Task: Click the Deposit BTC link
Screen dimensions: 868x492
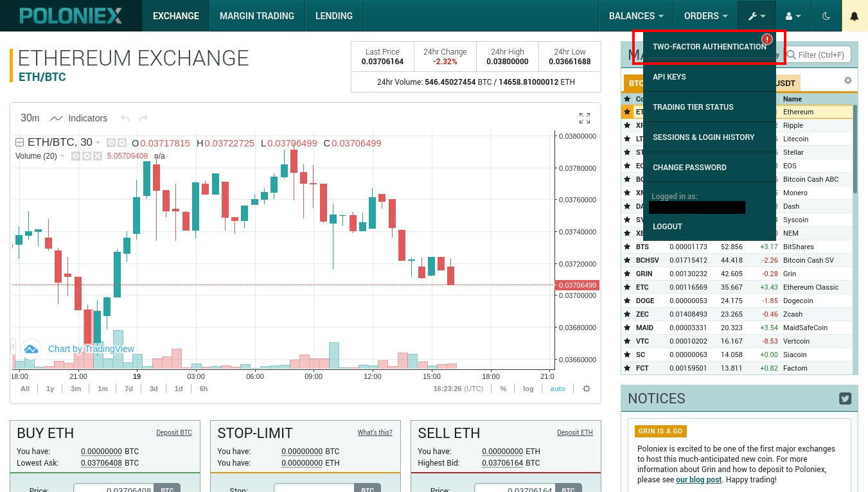Action: click(173, 432)
